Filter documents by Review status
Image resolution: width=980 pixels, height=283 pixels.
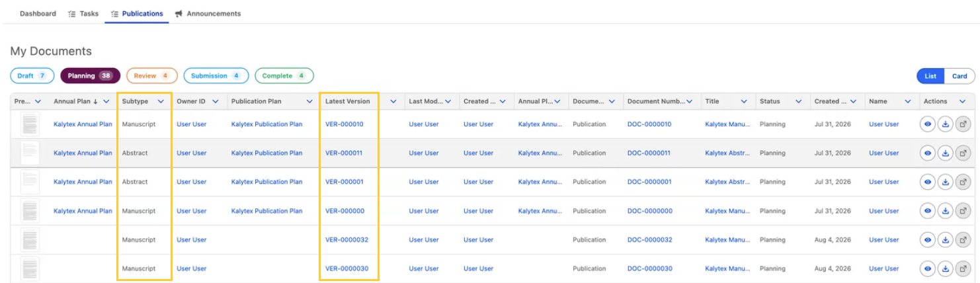click(151, 76)
